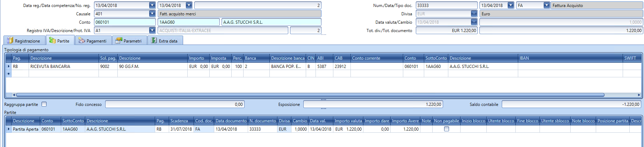Click the Extra data tab icon
Screen dimensions: 644x147
(x=154, y=41)
